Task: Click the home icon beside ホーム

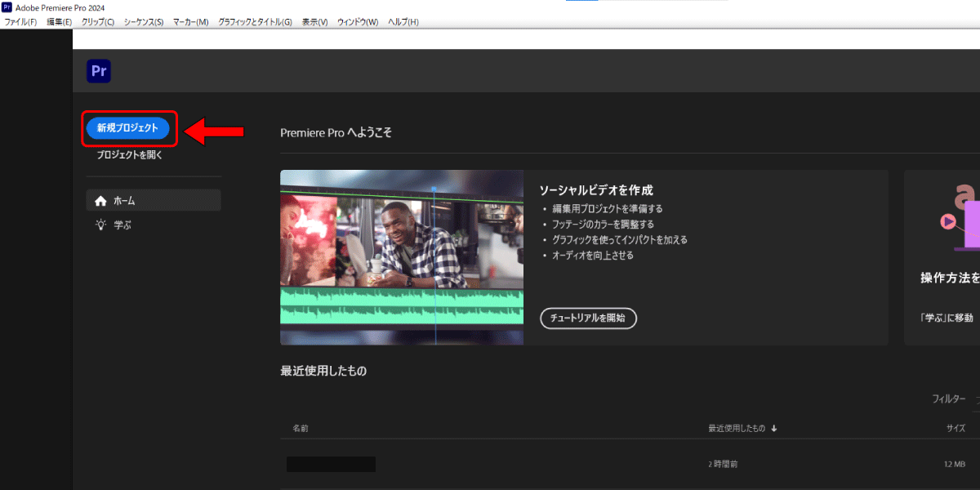Action: [x=101, y=200]
